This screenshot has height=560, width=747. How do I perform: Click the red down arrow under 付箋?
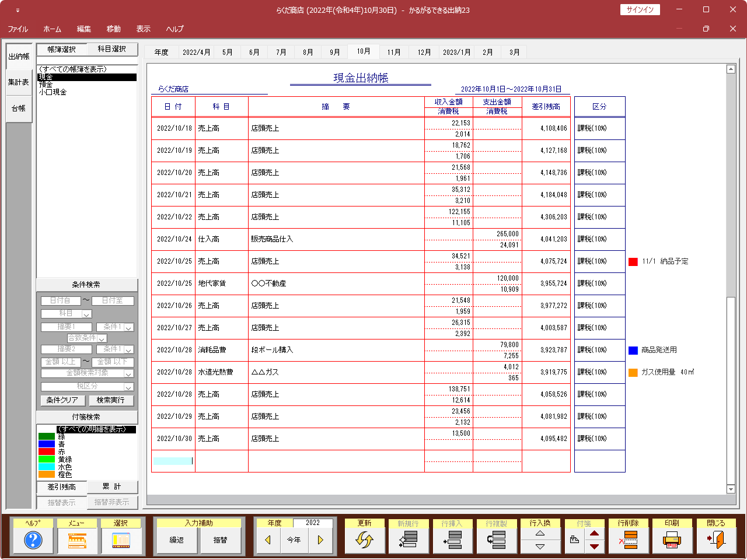click(594, 547)
